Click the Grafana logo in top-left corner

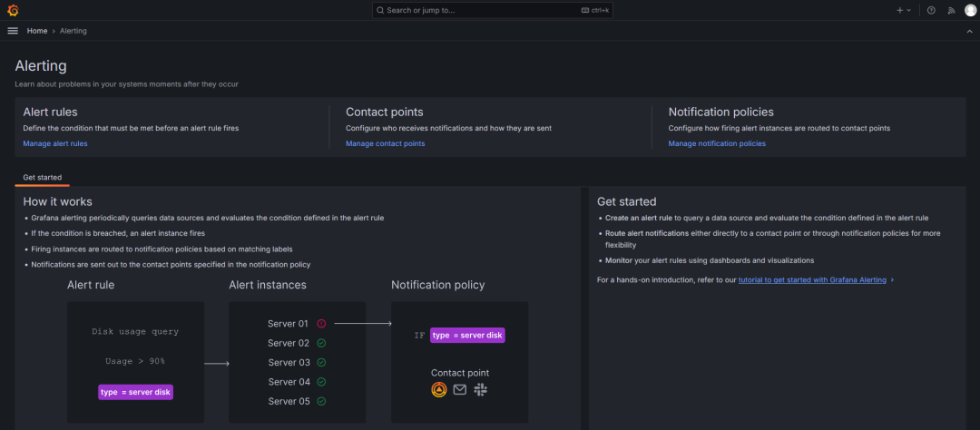[13, 10]
